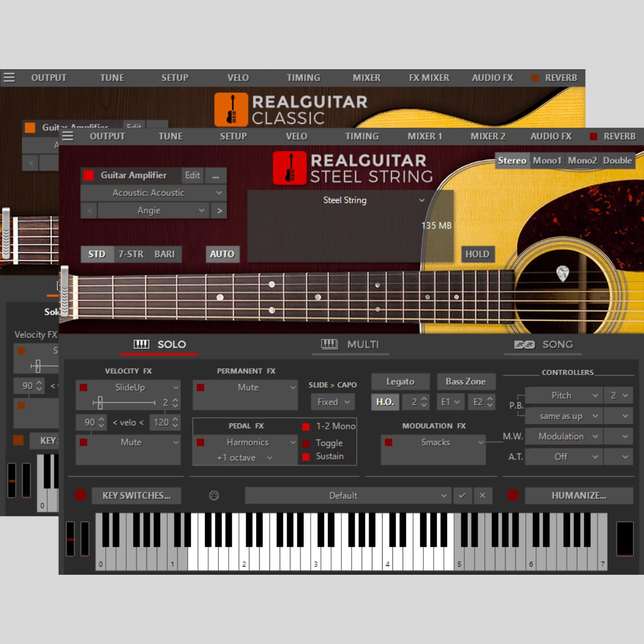Select BARI baritone button

click(165, 254)
